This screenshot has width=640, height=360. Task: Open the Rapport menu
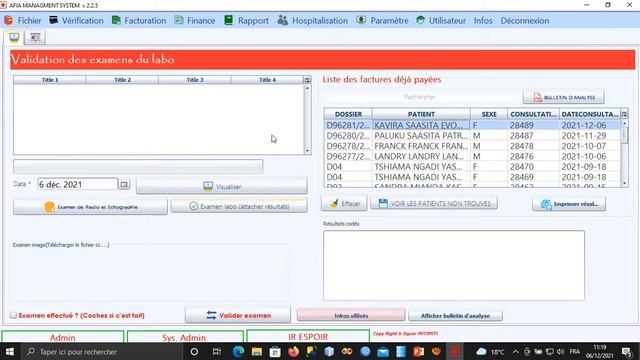pyautogui.click(x=247, y=20)
